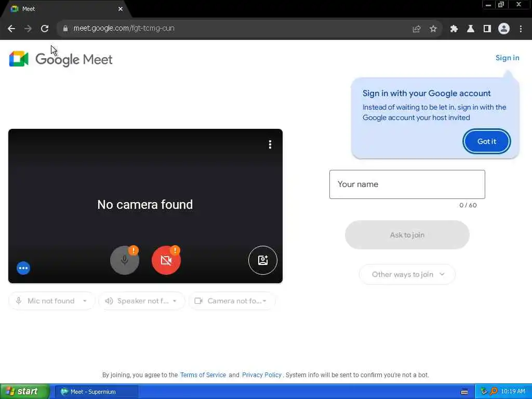Click the magnifier tray icon
532x399 pixels.
coord(494,392)
